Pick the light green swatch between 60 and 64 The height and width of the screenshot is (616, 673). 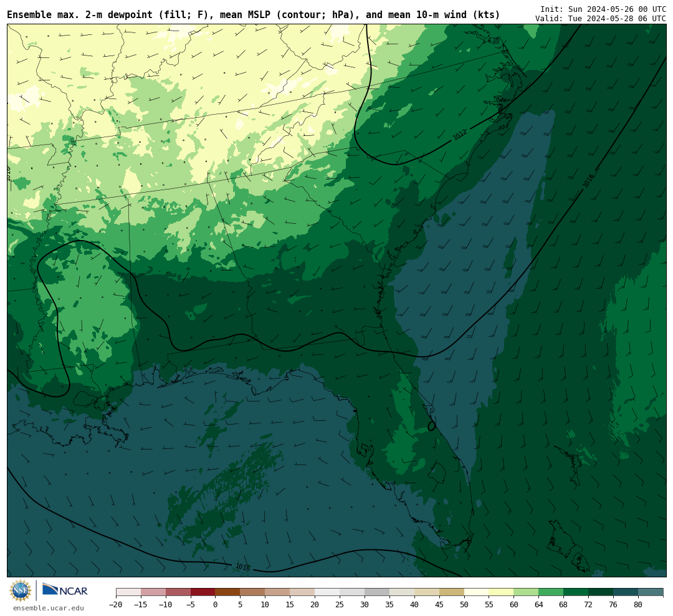[x=527, y=592]
